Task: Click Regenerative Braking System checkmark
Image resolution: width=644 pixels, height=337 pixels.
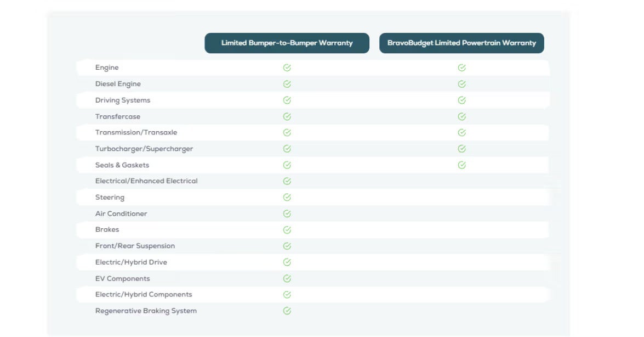Action: [x=287, y=311]
